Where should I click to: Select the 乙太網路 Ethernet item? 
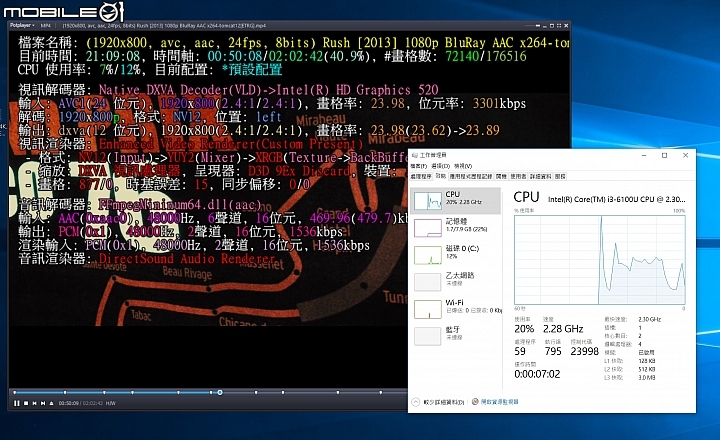coord(456,282)
